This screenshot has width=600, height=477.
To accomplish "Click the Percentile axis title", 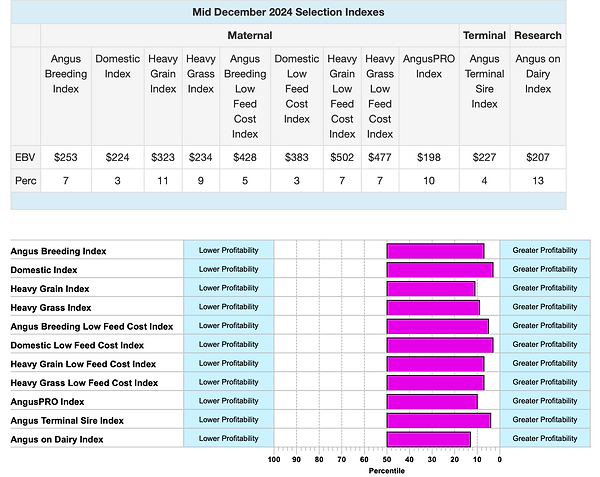I will click(386, 471).
